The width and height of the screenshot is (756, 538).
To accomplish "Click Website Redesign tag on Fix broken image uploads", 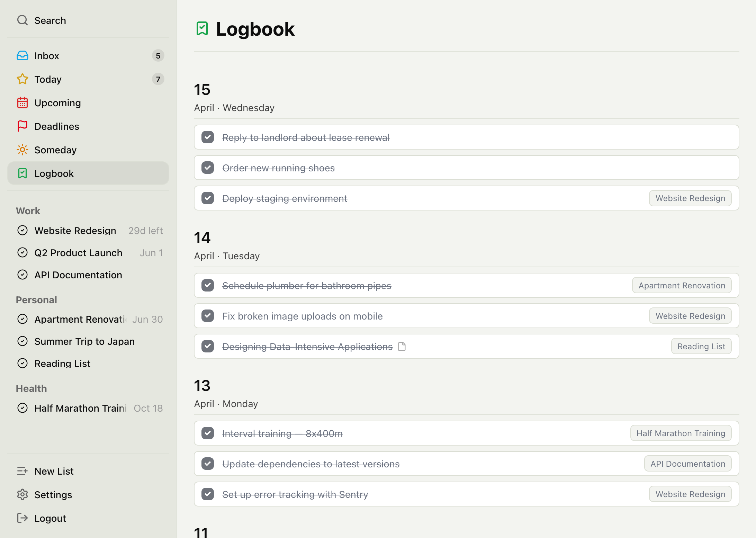I will point(690,316).
